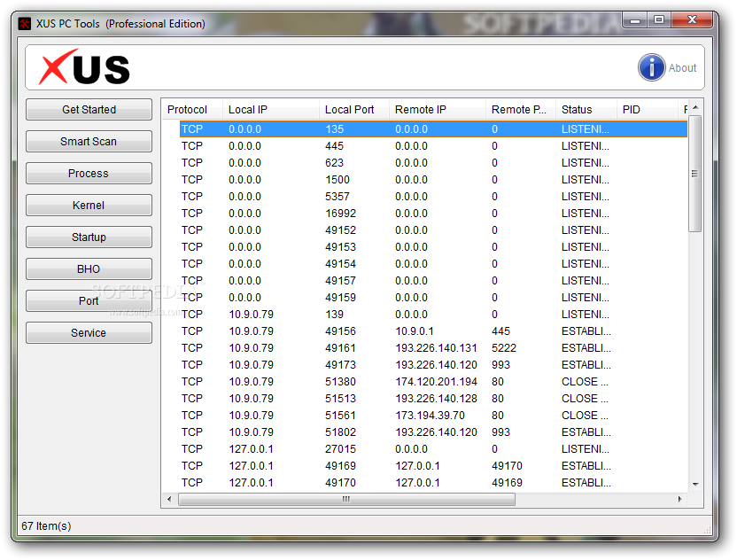This screenshot has height=560, width=737.
Task: Click the 67 Item(s) status bar text
Action: 46,525
